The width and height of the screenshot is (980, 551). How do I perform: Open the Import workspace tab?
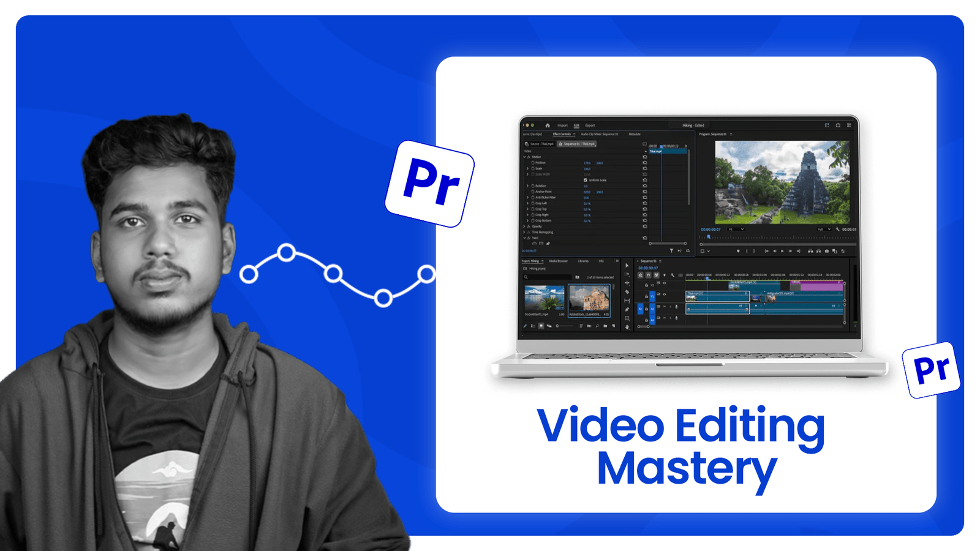pyautogui.click(x=562, y=126)
